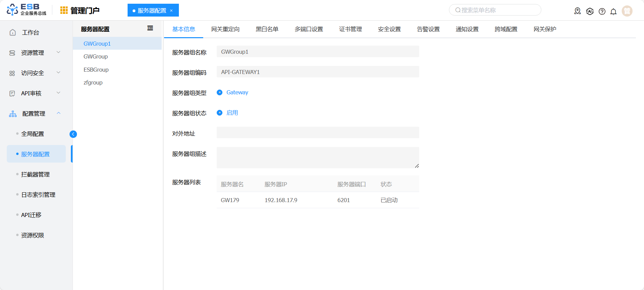Switch to the 黑白名单 tab

267,29
